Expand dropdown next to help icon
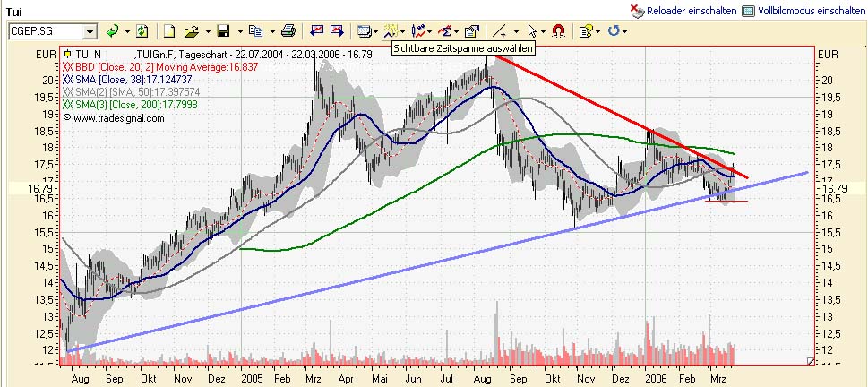Viewport: 868px width, 387px height. coord(597,31)
